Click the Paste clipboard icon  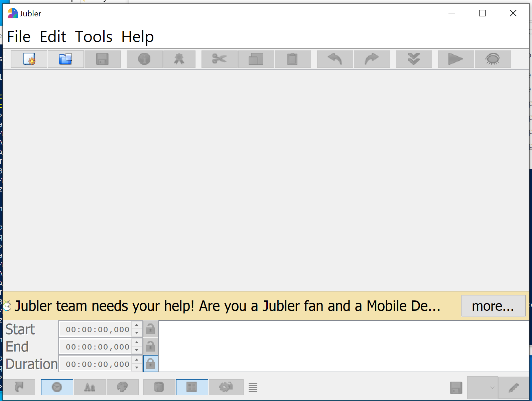coord(293,59)
